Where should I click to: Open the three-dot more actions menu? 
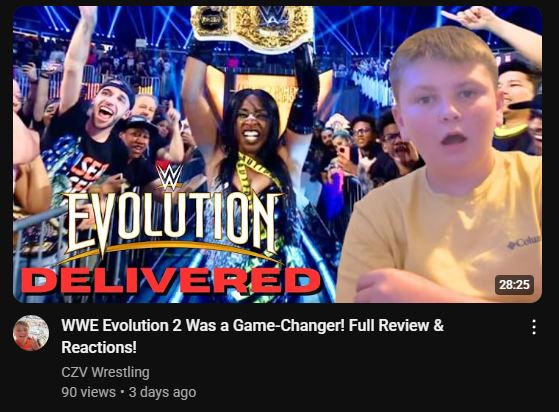[x=534, y=327]
